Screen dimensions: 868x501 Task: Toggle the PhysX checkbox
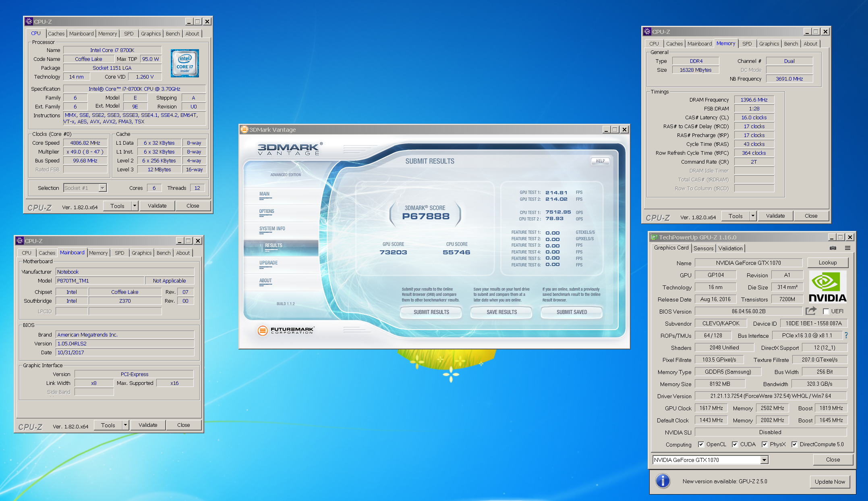tap(764, 444)
